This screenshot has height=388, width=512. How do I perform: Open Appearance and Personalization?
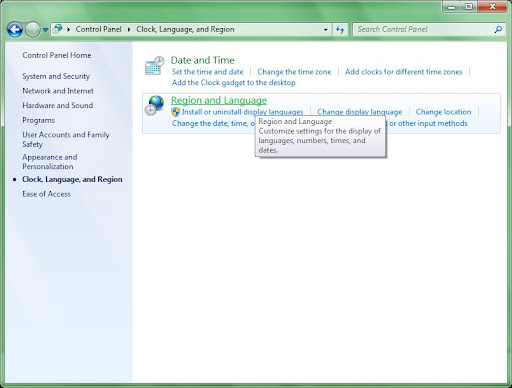50,162
